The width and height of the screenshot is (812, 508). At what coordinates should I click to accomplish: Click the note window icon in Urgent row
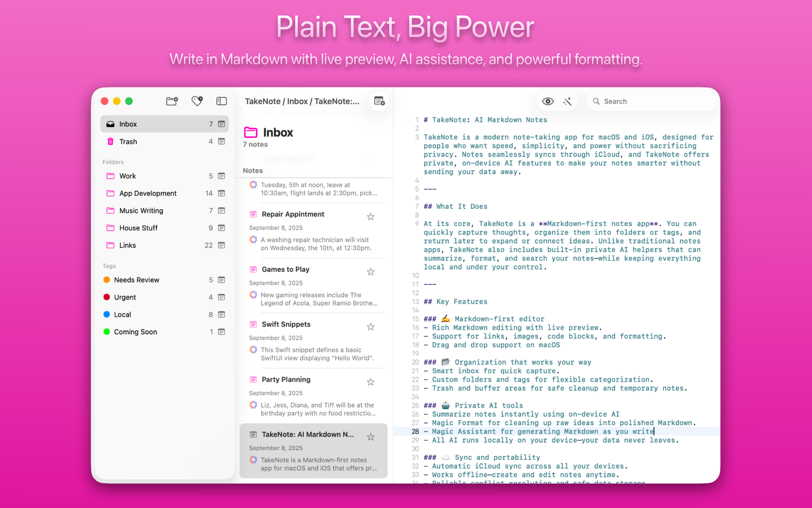pos(221,297)
